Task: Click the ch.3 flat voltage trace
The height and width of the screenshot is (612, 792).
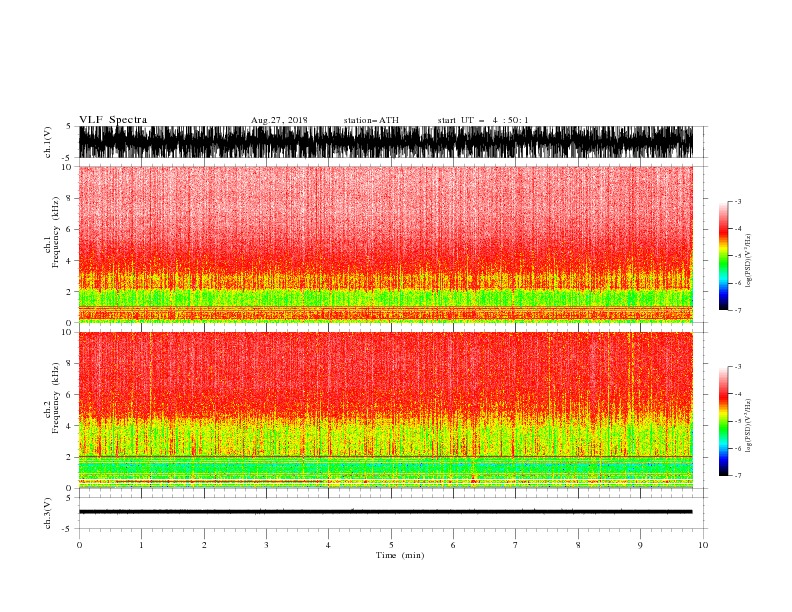Action: tap(386, 512)
